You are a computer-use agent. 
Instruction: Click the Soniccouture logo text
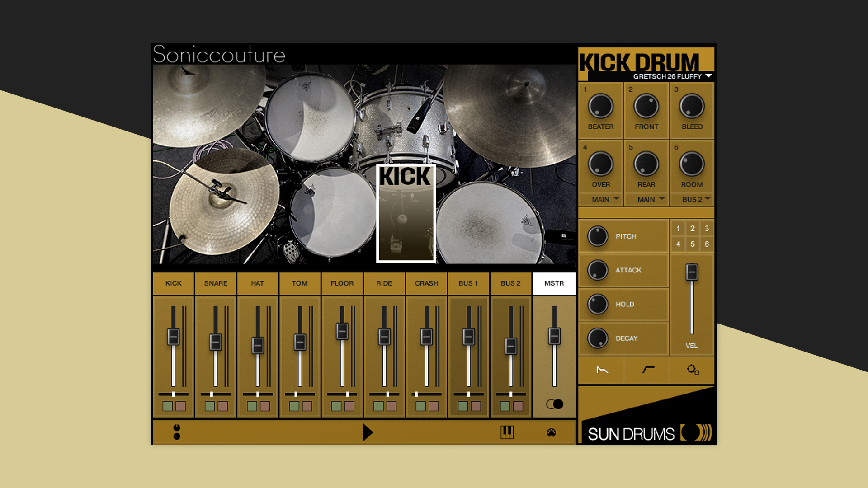[x=219, y=54]
